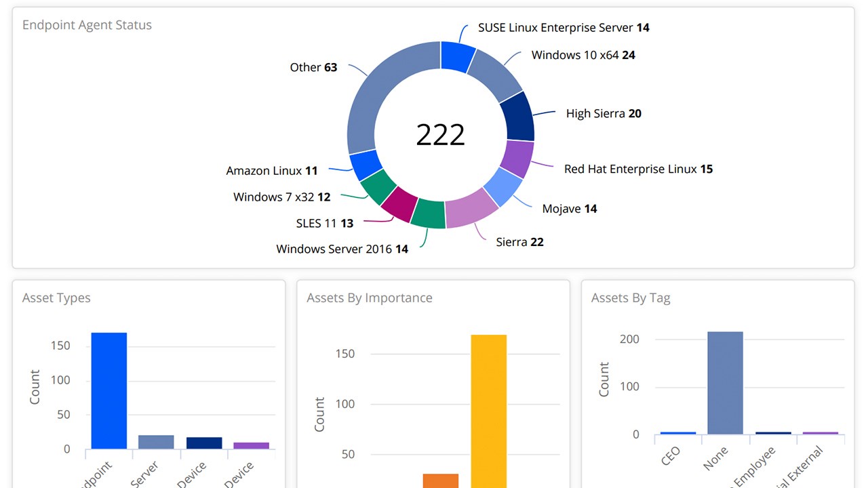Select the dark navy bar in Asset Types
The image size is (868, 488).
204,443
